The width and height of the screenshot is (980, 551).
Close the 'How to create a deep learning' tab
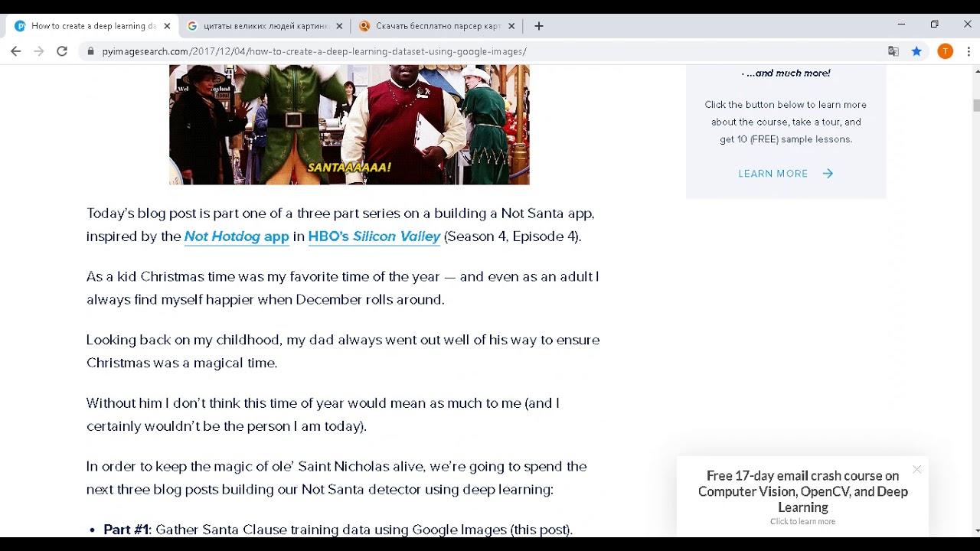pyautogui.click(x=167, y=26)
